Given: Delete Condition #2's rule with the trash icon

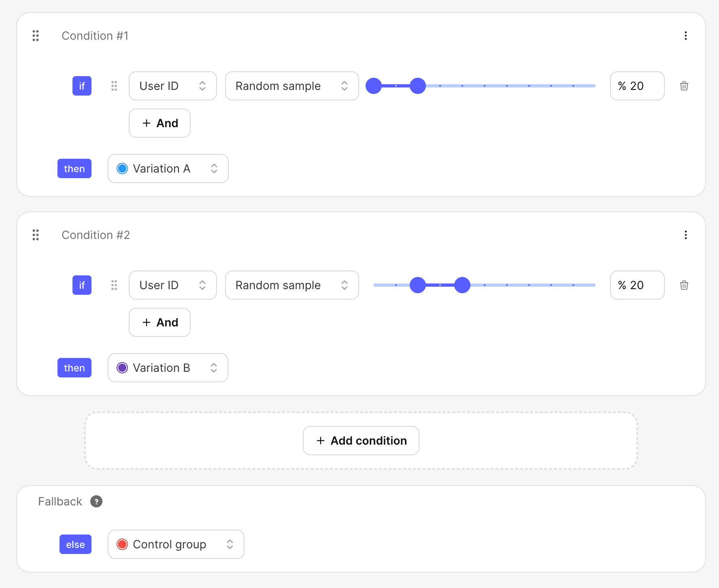Looking at the screenshot, I should click(684, 285).
